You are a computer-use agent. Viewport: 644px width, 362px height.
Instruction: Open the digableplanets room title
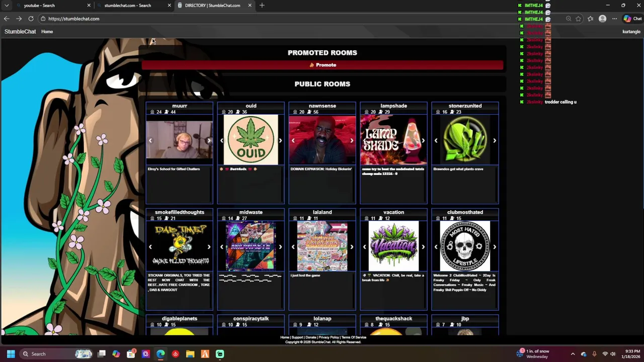pyautogui.click(x=180, y=318)
